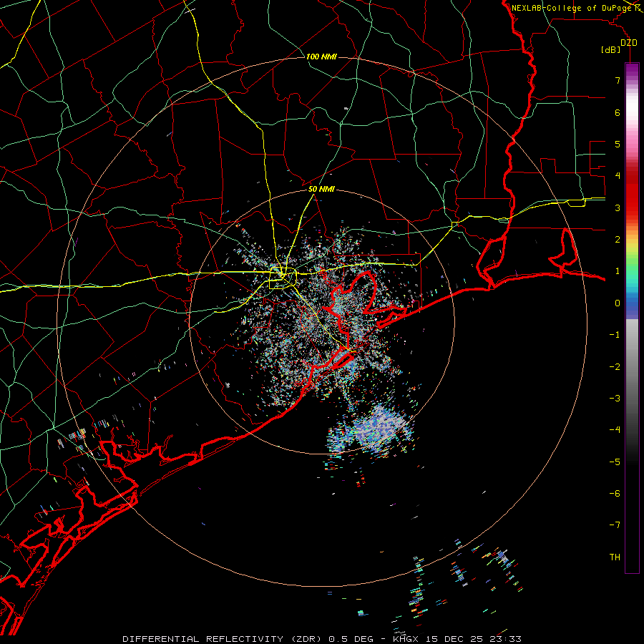Viewport: 644px width, 644px height.
Task: Click the 7 value on the color scale
Action: click(x=618, y=80)
